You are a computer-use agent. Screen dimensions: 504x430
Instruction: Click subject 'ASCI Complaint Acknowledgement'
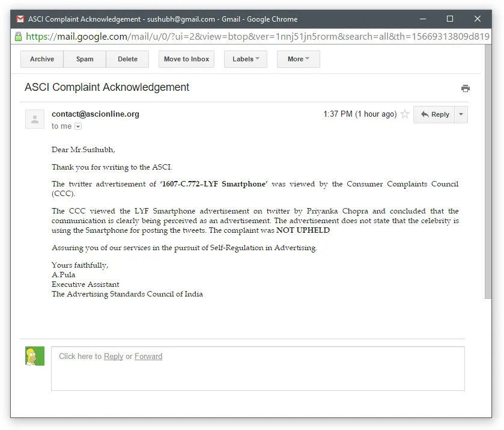pyautogui.click(x=107, y=87)
